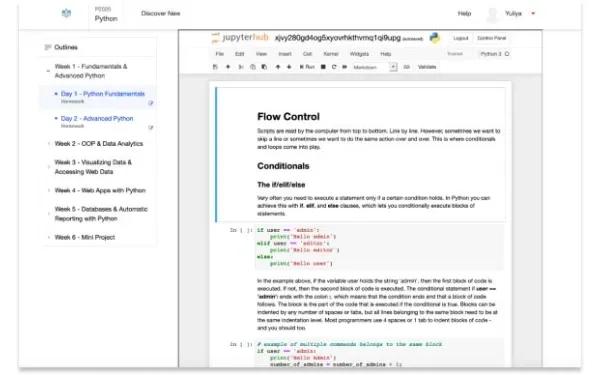Click the JupyterHub logo
This screenshot has height=375, width=600.
point(240,38)
